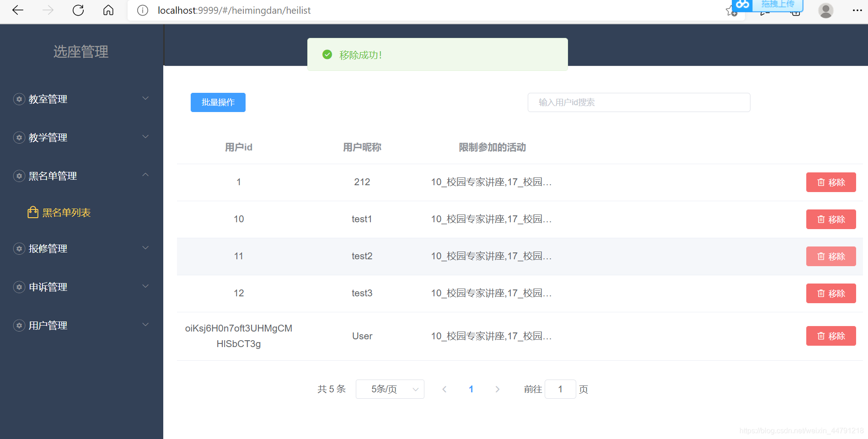The width and height of the screenshot is (868, 439).
Task: Remove user 'User' with 移除 button
Action: pyautogui.click(x=831, y=336)
